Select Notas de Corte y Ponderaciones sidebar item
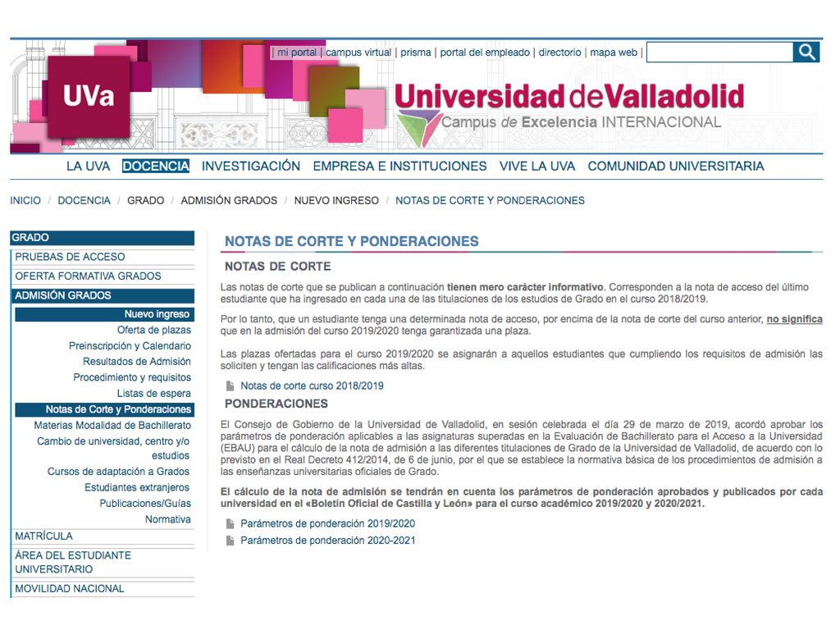 click(104, 410)
